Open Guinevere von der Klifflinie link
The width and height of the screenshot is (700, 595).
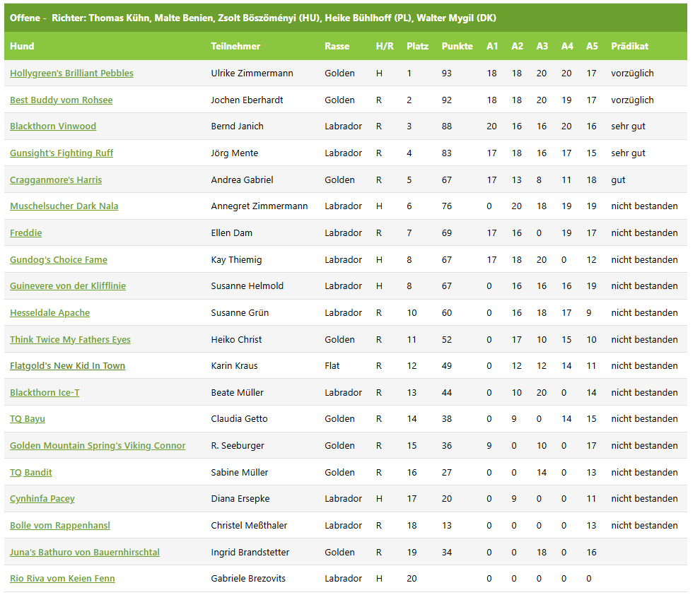pos(68,286)
